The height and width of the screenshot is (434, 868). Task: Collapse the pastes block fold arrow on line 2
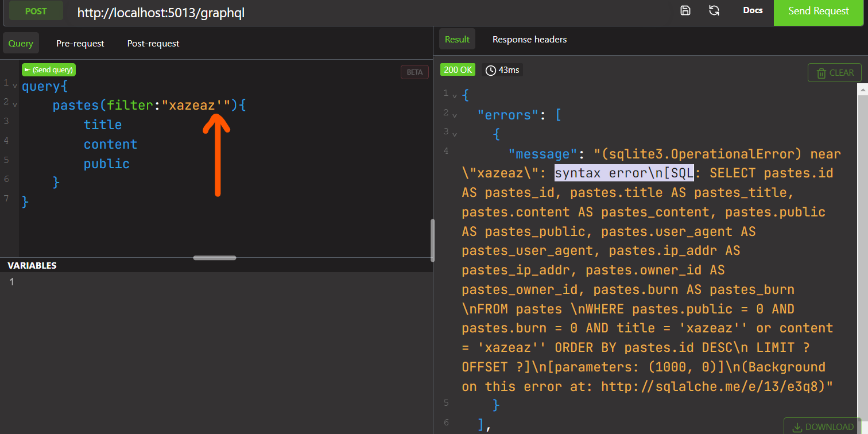tap(14, 105)
